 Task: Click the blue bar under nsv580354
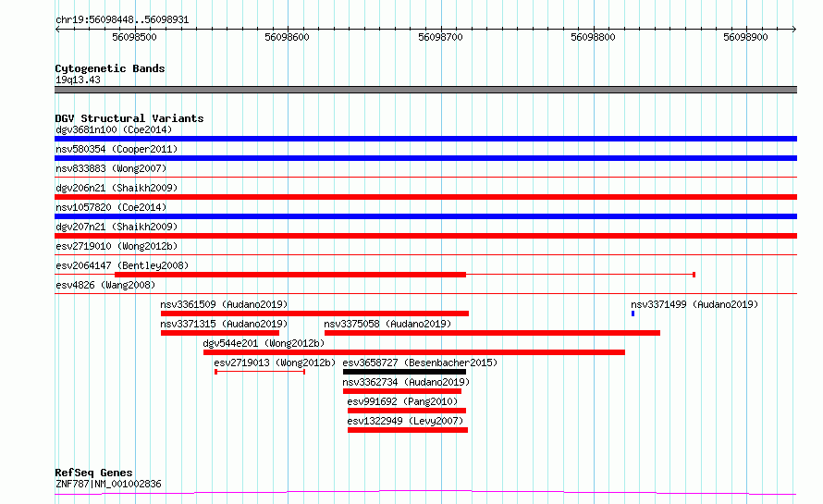(425, 158)
